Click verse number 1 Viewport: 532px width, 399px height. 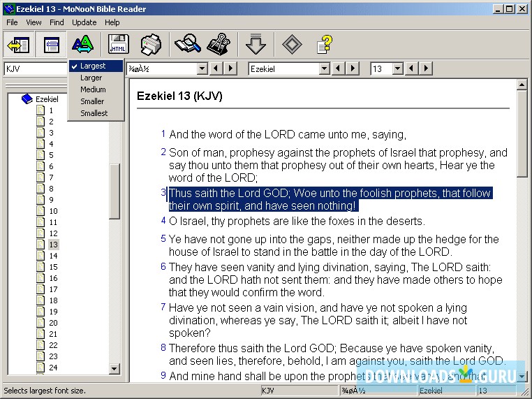click(x=163, y=133)
